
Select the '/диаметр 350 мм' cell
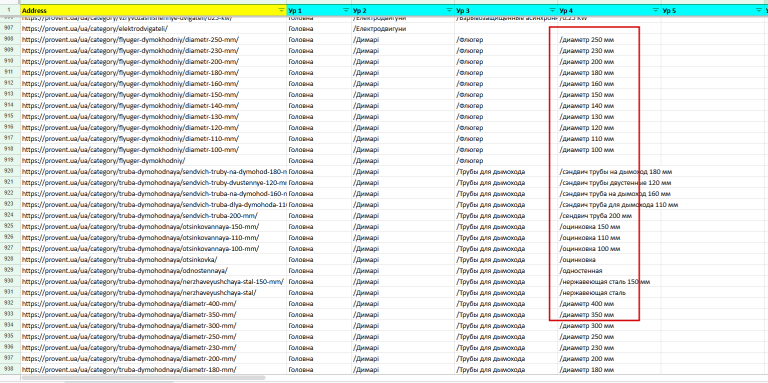609,314
